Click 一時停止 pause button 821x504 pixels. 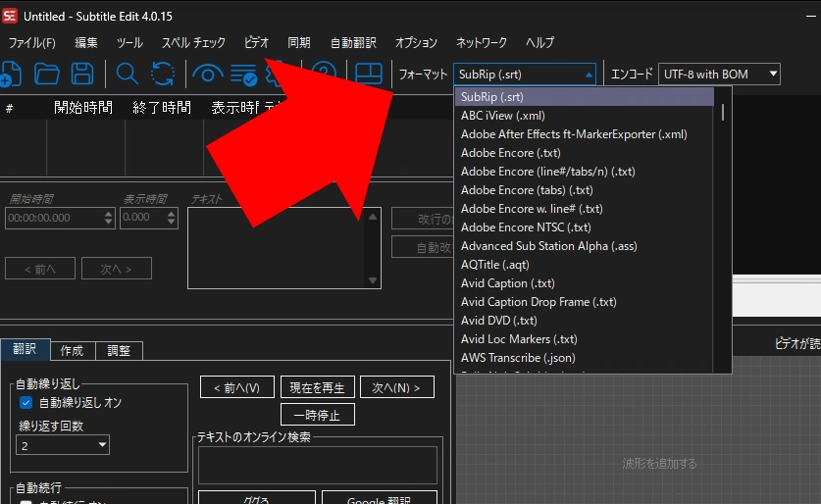pyautogui.click(x=317, y=415)
